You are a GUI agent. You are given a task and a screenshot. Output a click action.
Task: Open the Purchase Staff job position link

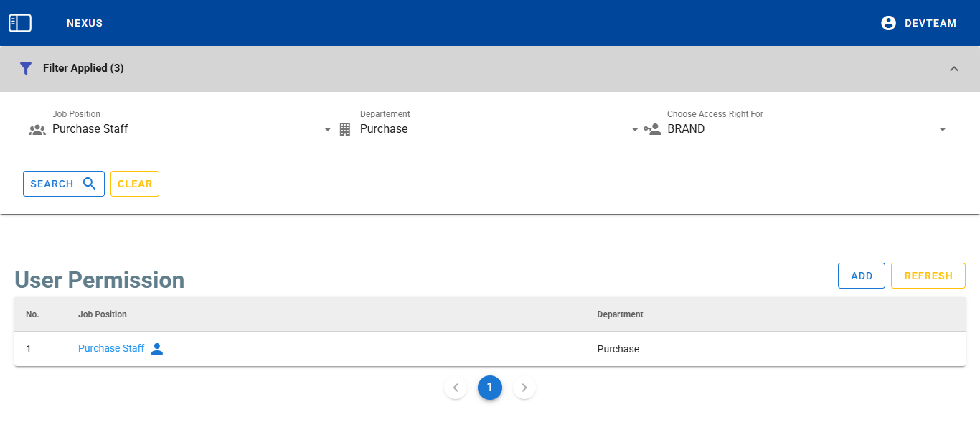(111, 348)
